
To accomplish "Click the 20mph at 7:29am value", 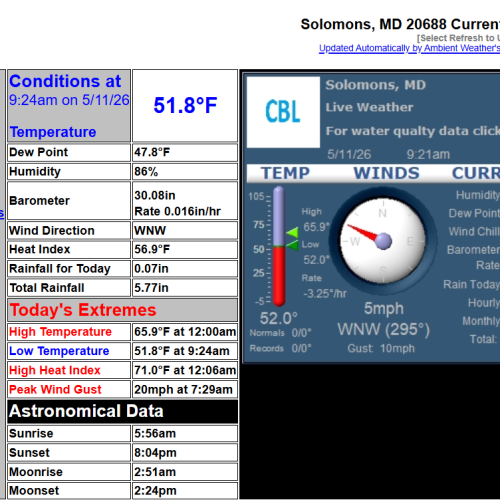I will point(183,390).
